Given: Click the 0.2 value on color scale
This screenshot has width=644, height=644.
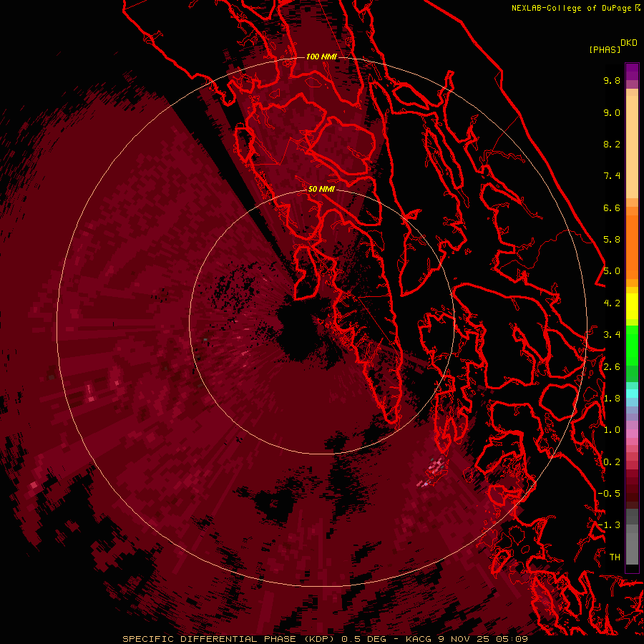Looking at the screenshot, I should (612, 462).
